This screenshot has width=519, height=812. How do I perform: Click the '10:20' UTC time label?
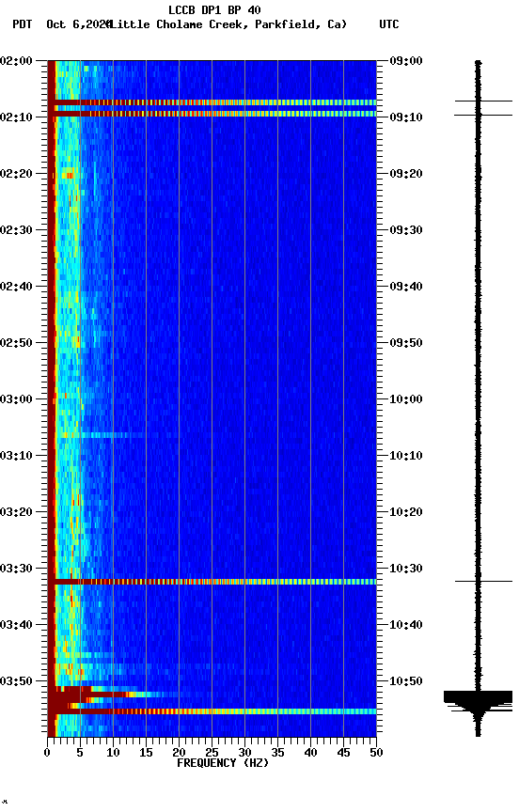point(406,512)
